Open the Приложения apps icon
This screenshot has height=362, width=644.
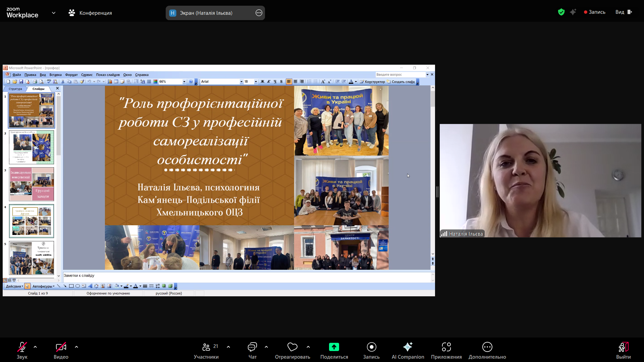(x=446, y=347)
